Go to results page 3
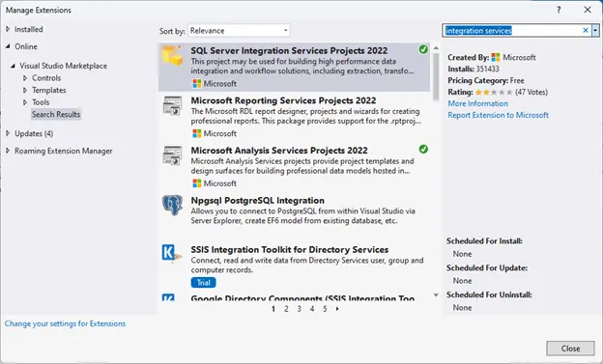This screenshot has height=364, width=603. 300,309
